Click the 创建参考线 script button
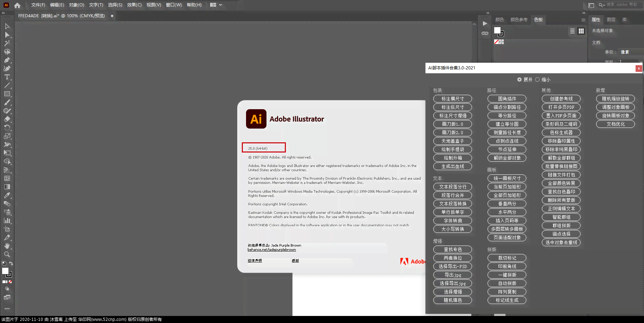This screenshot has width=644, height=323. [561, 99]
